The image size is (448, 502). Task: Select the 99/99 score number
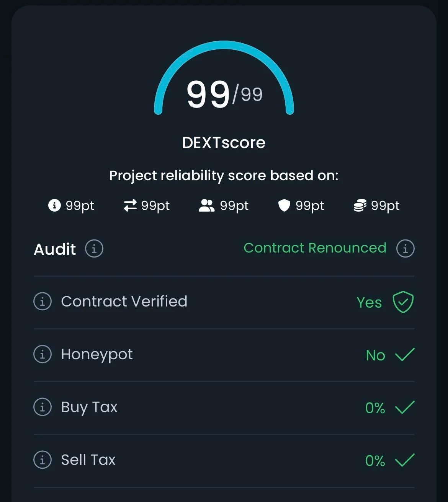click(x=224, y=94)
